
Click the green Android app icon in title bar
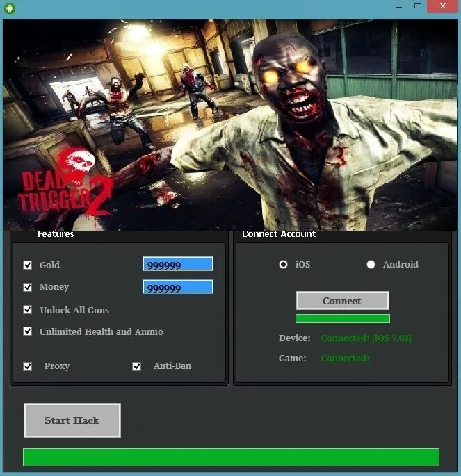(x=10, y=8)
